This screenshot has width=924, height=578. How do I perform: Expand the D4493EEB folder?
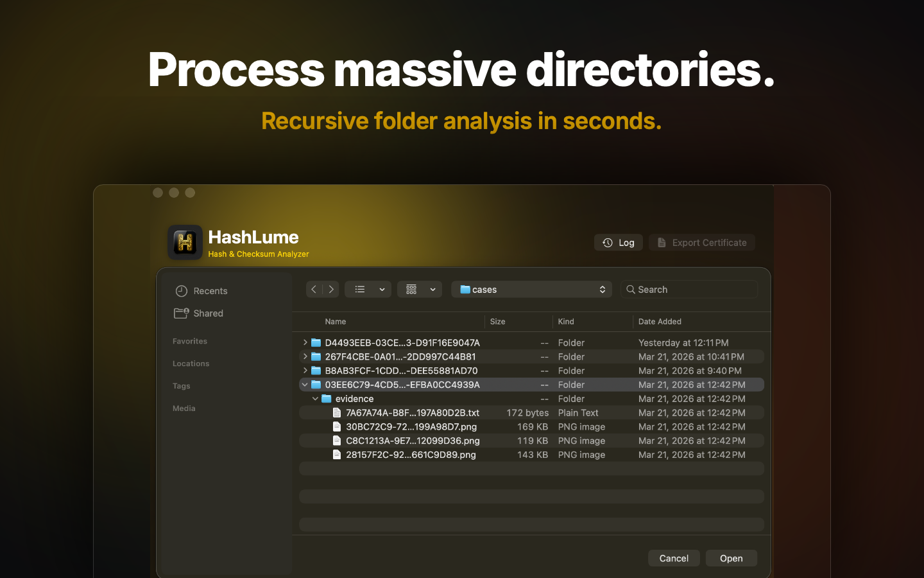305,342
